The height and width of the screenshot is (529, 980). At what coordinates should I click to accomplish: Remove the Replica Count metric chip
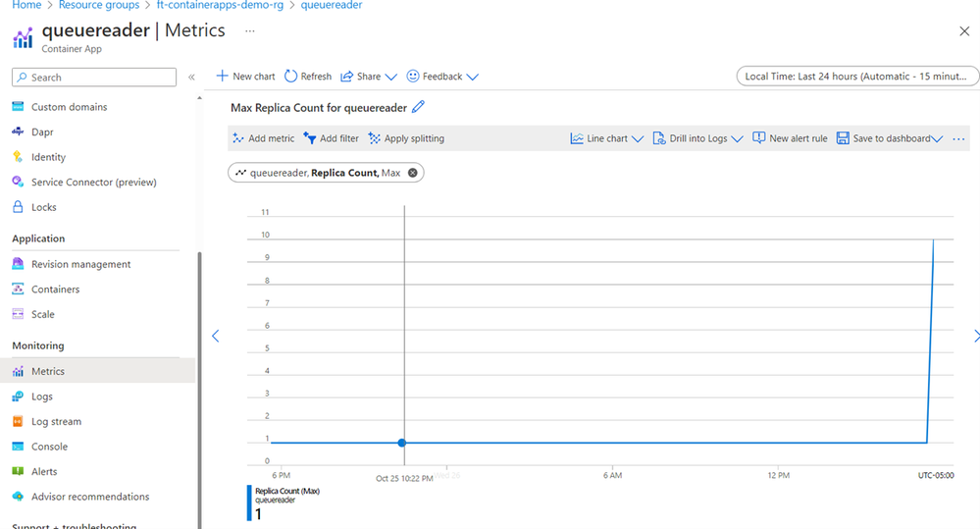coord(412,173)
